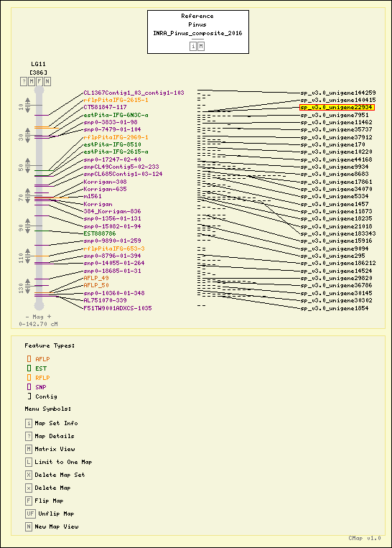Open the EST888786 marker

pos(100,233)
